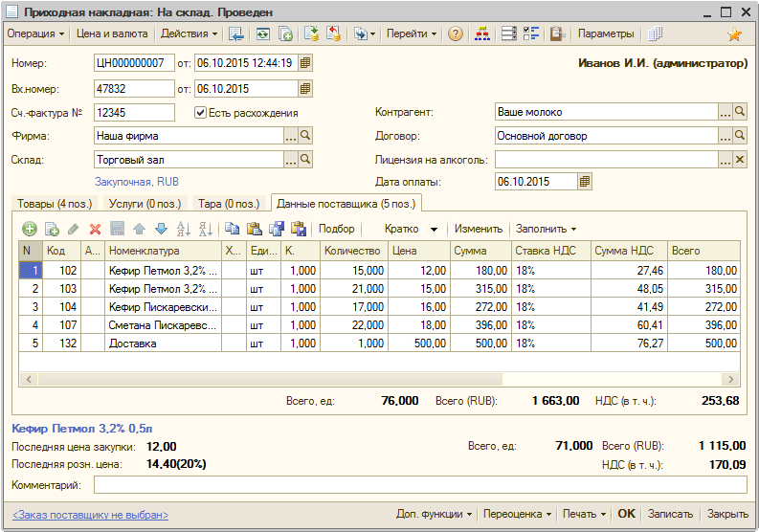759x532 pixels.
Task: Open calendar for Дата оплаты
Action: (x=585, y=182)
